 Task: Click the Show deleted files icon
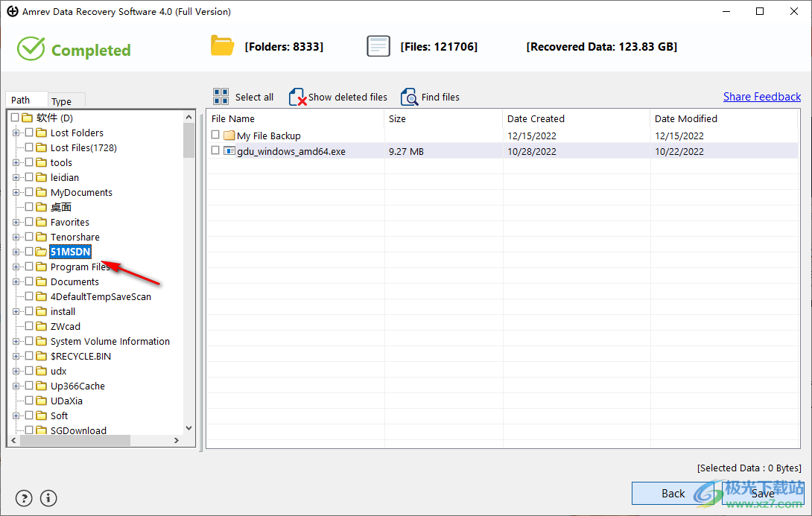[298, 97]
